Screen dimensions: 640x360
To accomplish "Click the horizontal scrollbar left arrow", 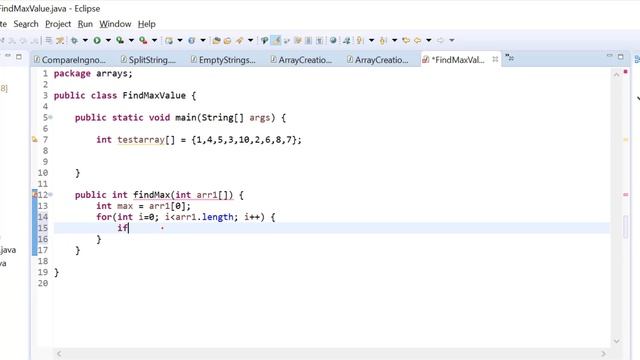I will (x=59, y=353).
